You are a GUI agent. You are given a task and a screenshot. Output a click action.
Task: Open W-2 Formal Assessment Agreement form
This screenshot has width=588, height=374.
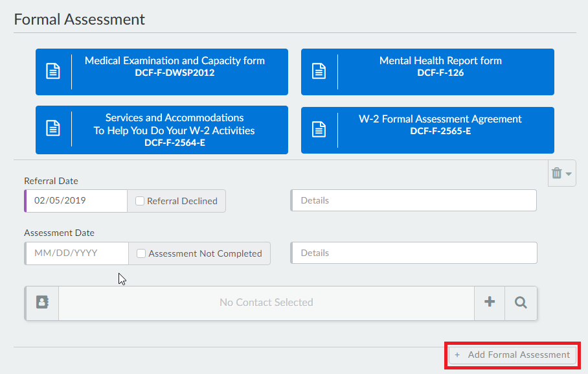440,124
